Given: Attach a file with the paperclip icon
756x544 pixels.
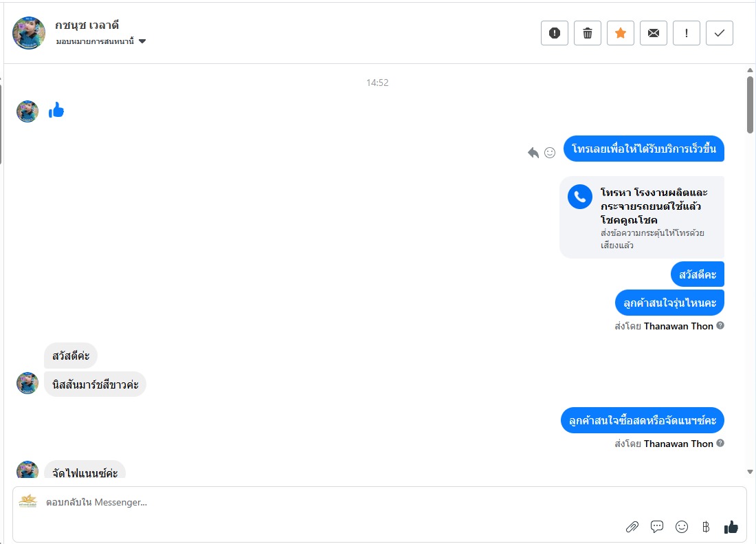Looking at the screenshot, I should tap(632, 527).
